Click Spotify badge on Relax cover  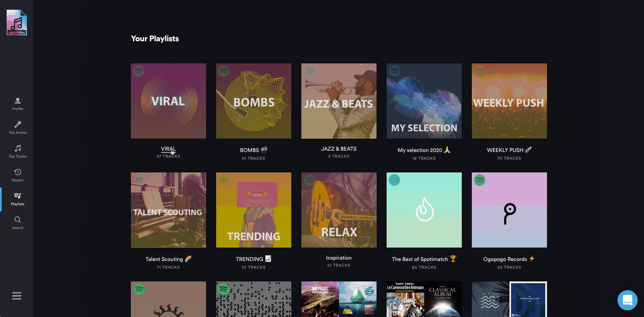click(x=309, y=180)
